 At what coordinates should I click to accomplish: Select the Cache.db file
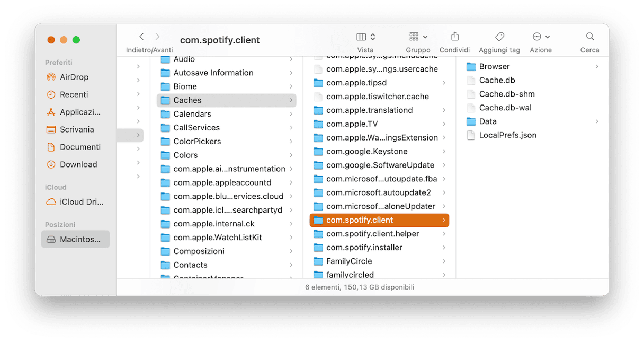pos(532,81)
